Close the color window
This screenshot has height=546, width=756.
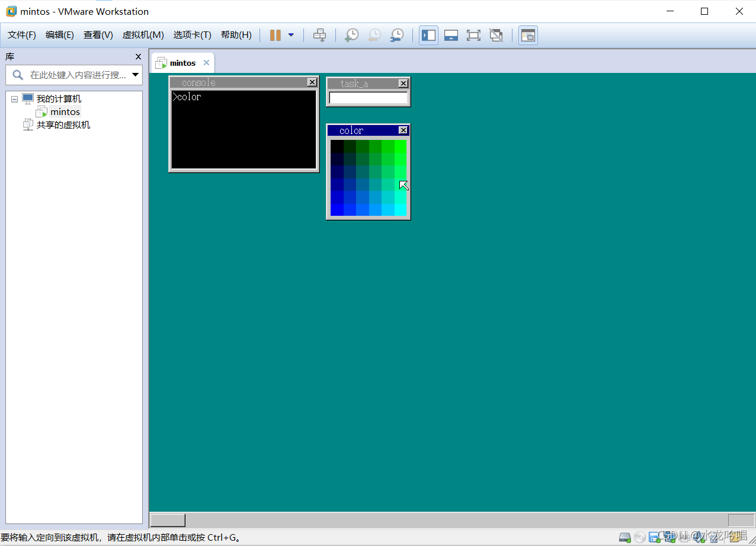(403, 130)
